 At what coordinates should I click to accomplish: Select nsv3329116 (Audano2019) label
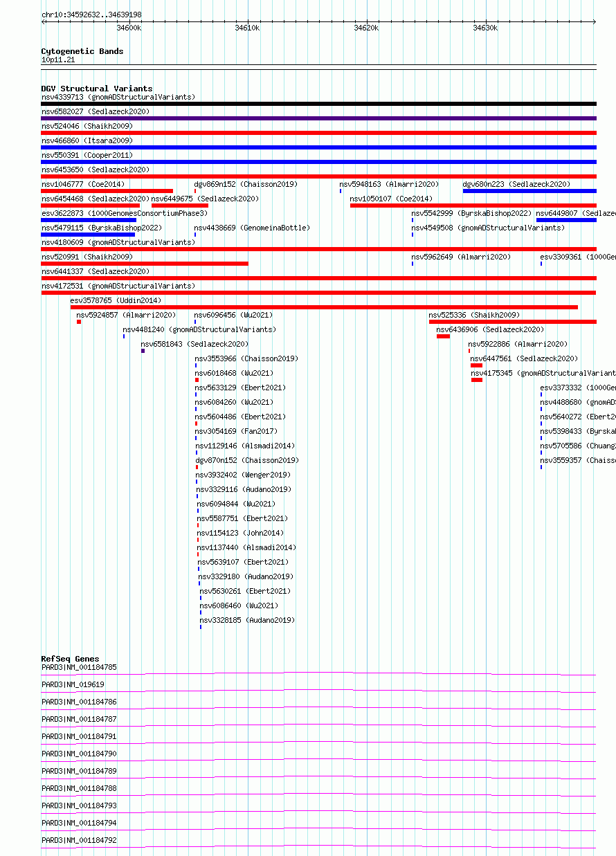coord(244,489)
